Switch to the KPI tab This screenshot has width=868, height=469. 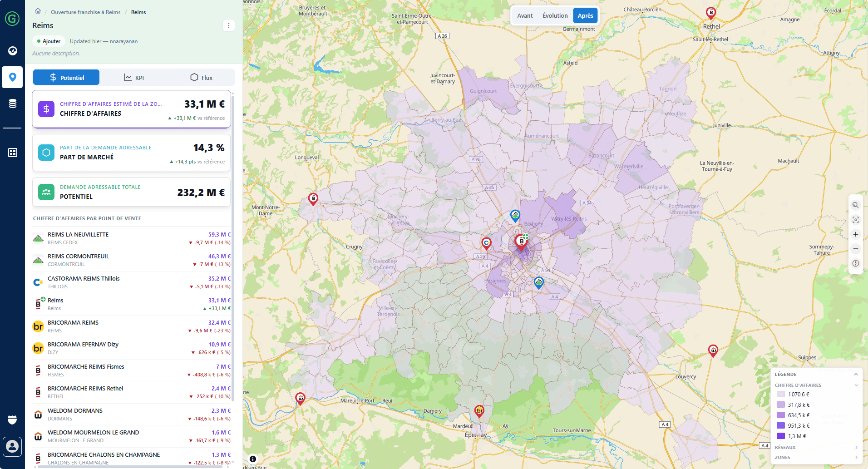pos(134,78)
